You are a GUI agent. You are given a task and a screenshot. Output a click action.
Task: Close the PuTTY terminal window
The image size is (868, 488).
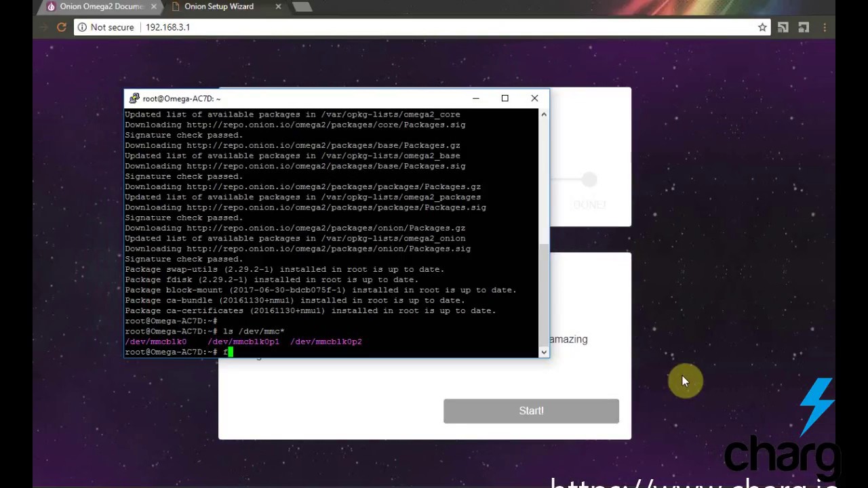tap(534, 98)
